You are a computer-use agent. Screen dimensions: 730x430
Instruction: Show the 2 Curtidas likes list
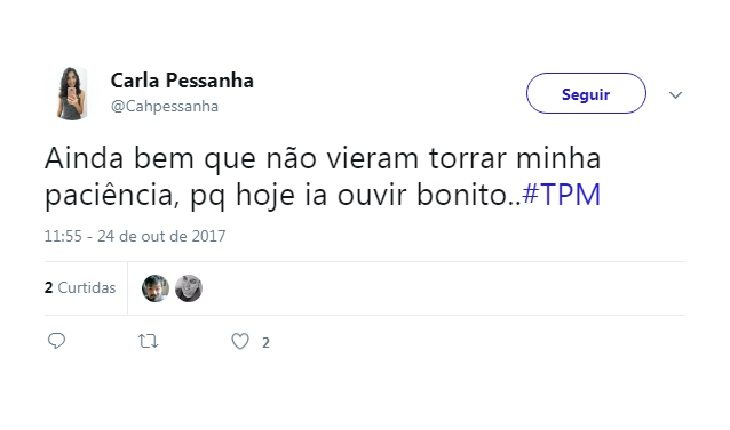click(x=80, y=288)
